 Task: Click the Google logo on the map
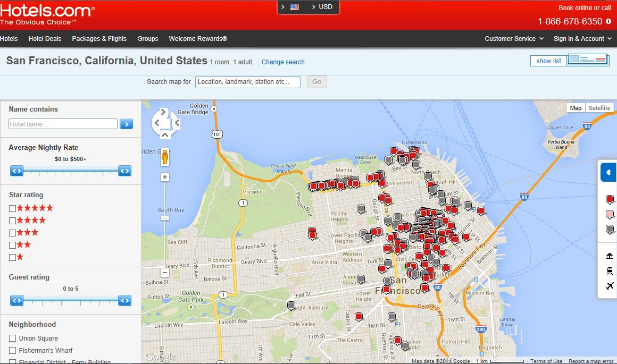point(160,356)
